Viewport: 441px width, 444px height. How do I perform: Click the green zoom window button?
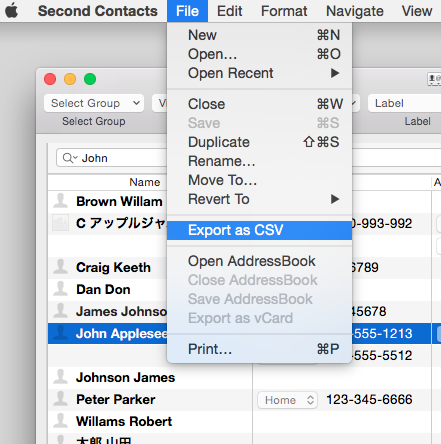(90, 79)
